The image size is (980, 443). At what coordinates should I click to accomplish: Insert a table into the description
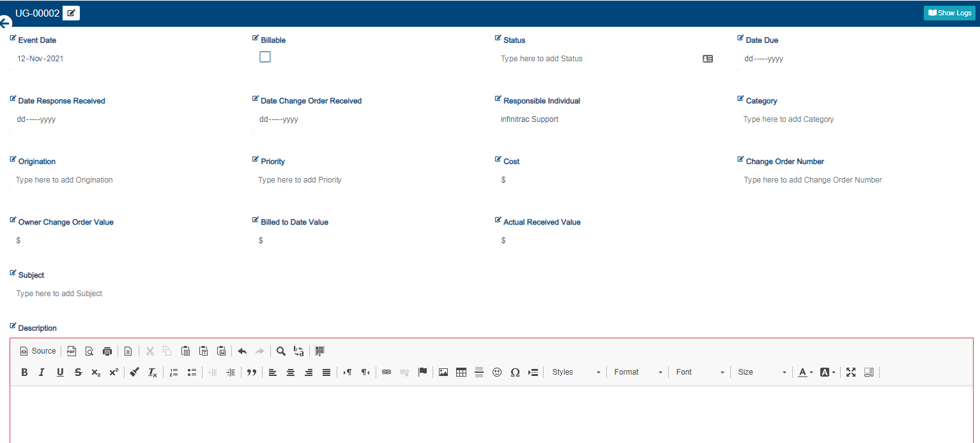tap(461, 372)
